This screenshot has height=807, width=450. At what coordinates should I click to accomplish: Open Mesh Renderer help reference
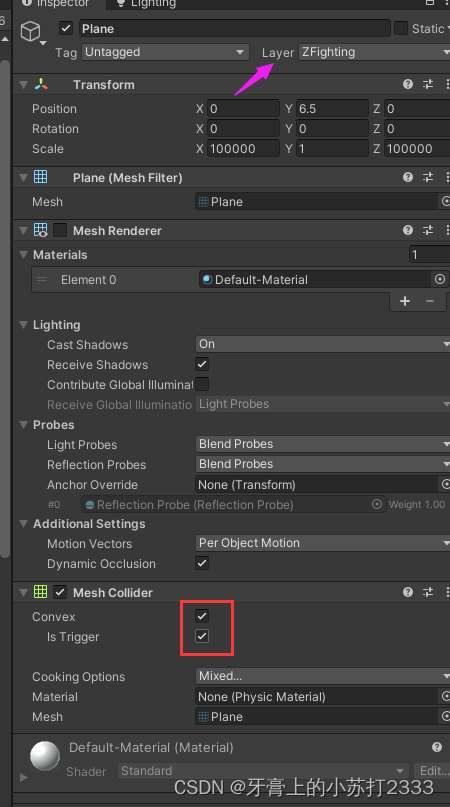[408, 231]
